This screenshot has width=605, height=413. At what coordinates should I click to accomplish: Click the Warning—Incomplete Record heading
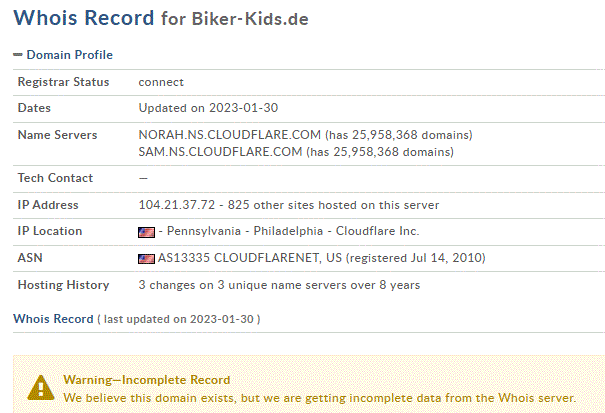coord(147,380)
